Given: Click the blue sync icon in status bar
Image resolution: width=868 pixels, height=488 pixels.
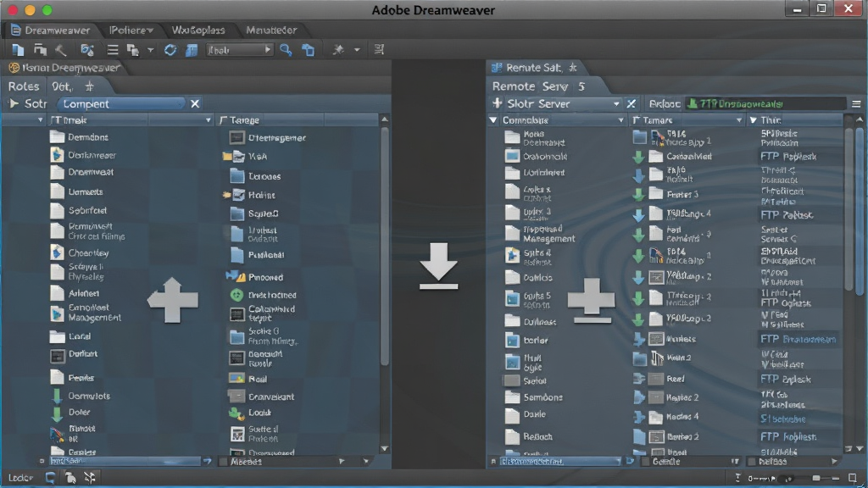Looking at the screenshot, I should tap(50, 478).
